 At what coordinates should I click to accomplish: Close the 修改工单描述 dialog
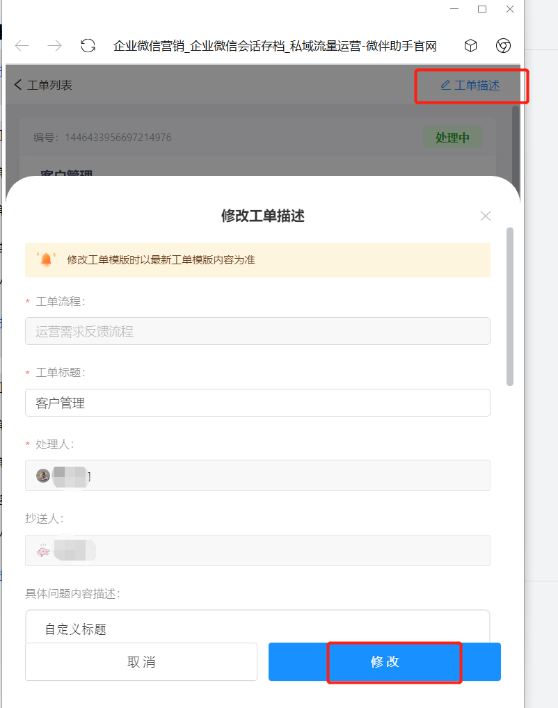tap(486, 216)
